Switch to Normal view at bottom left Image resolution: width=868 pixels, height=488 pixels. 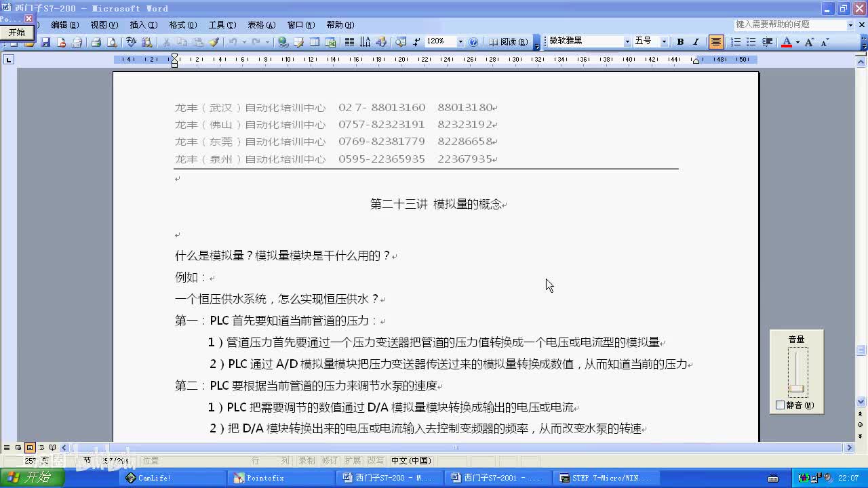pyautogui.click(x=7, y=447)
